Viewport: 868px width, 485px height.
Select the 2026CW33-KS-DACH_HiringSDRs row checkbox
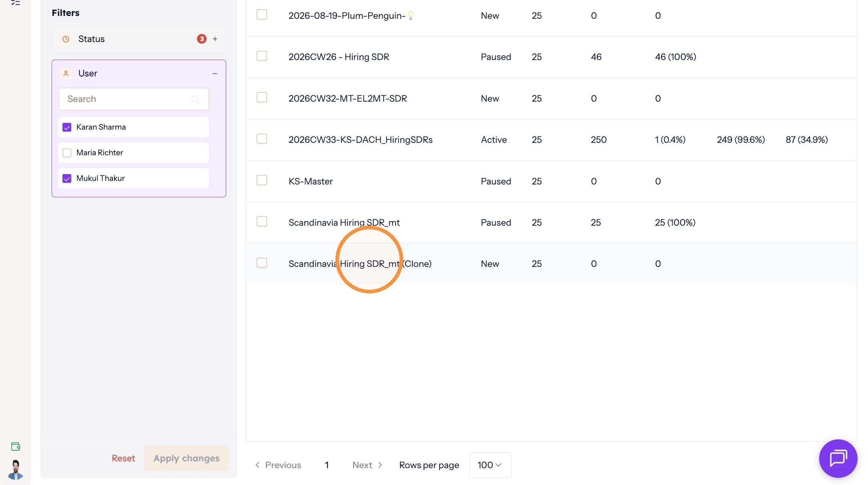click(x=262, y=138)
